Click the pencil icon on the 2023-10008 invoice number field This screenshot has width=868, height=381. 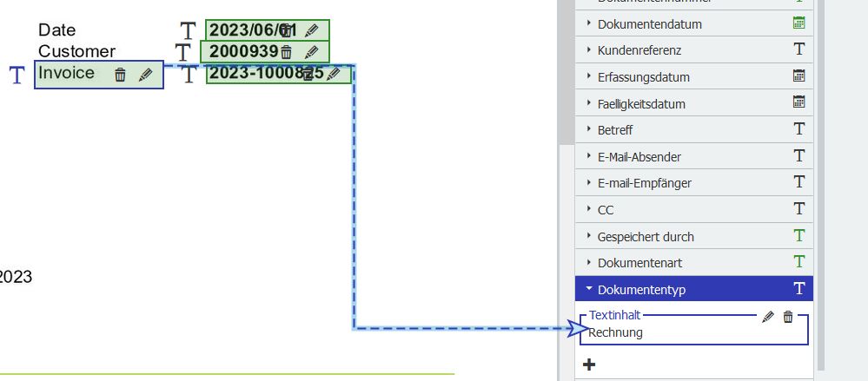[x=333, y=74]
